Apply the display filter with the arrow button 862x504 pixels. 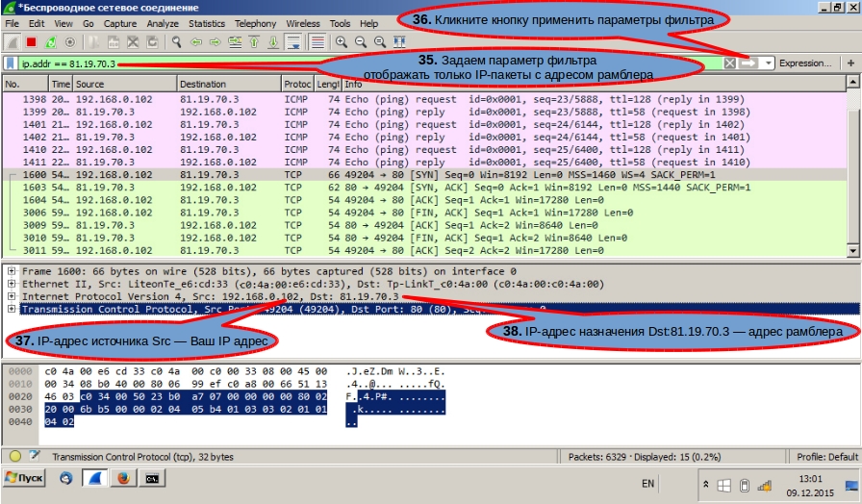748,63
